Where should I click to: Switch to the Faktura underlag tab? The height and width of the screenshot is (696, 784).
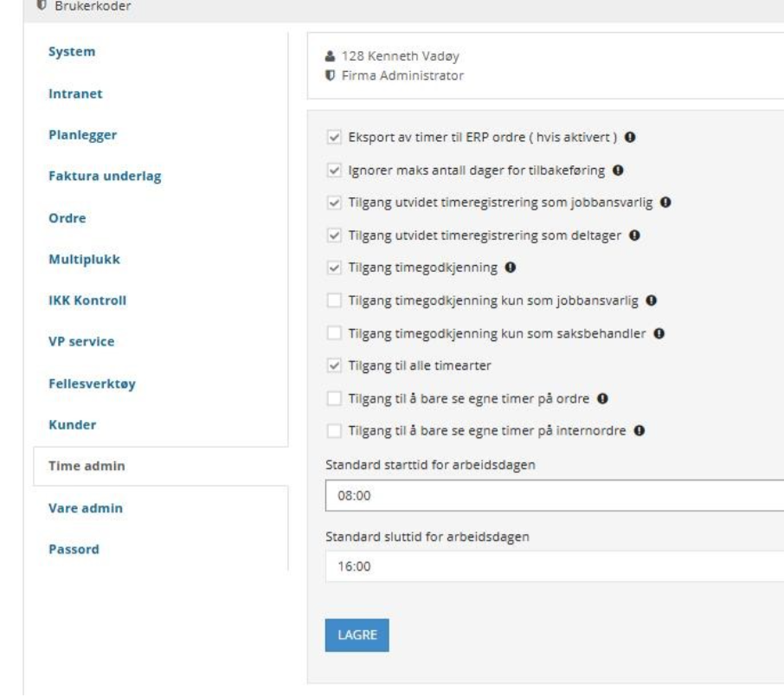coord(105,176)
